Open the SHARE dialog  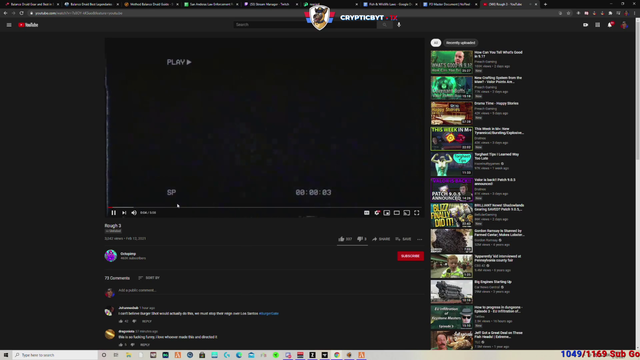381,239
